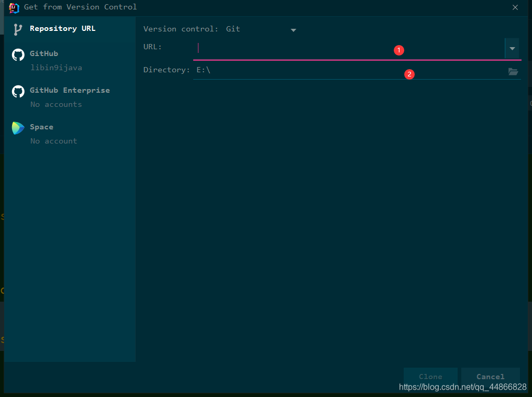Click No accounts under GitHub Enterprise
This screenshot has width=532, height=397.
(56, 104)
